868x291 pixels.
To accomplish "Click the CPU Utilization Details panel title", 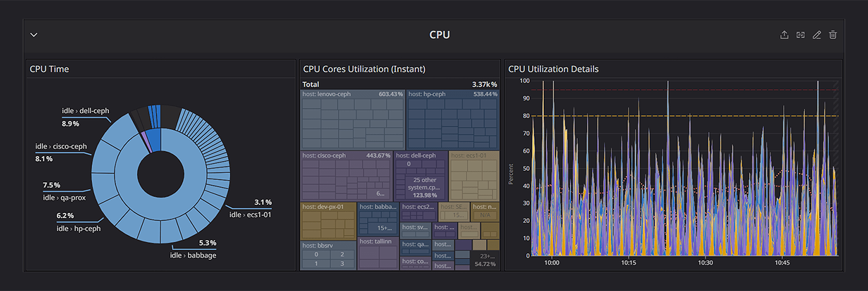I will 553,69.
